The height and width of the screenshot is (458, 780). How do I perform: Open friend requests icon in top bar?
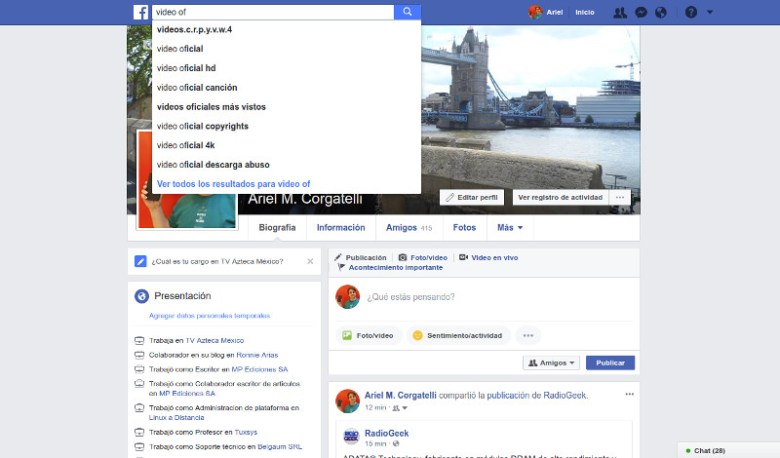click(620, 12)
